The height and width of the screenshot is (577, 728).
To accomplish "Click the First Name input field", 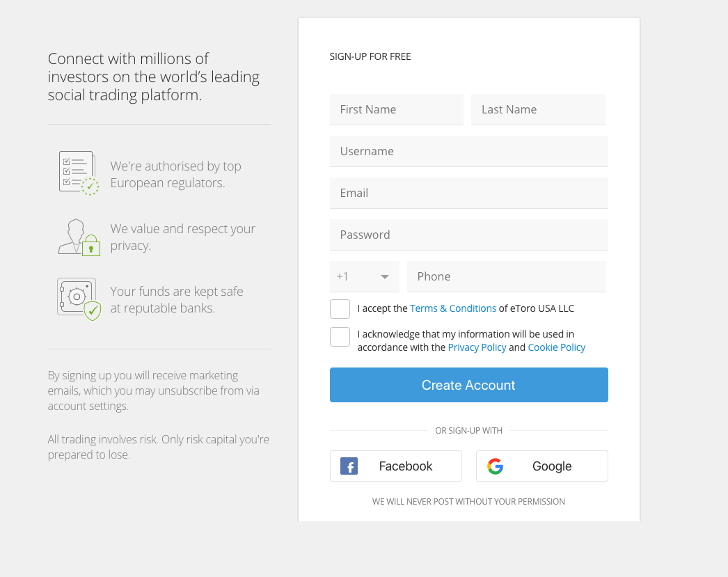I will [x=396, y=109].
